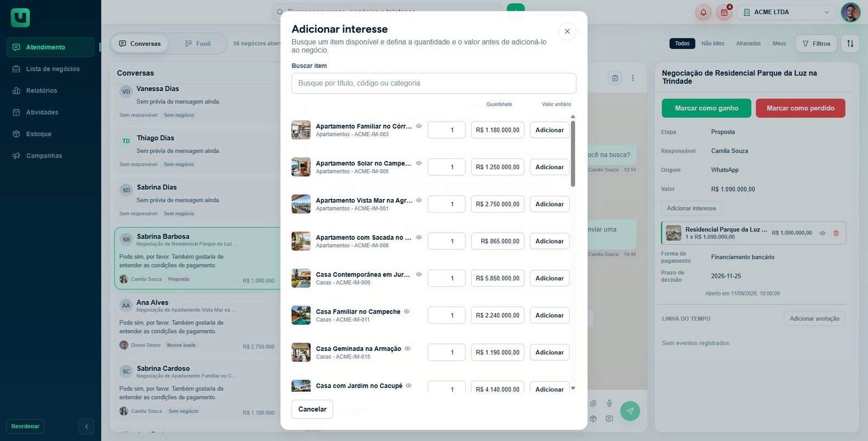Click the microphone icon in chat
Viewport: 868px width, 441px height.
click(609, 404)
